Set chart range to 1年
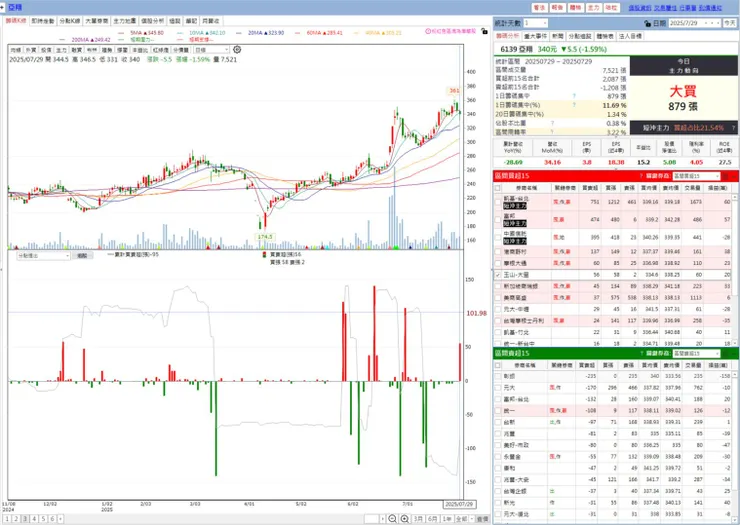The width and height of the screenshot is (740, 525). point(446,519)
